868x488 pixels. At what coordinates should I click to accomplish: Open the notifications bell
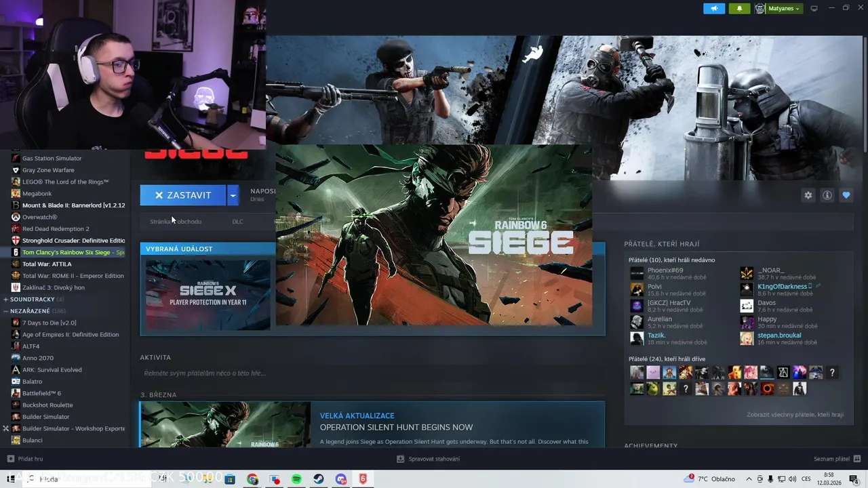click(x=739, y=8)
